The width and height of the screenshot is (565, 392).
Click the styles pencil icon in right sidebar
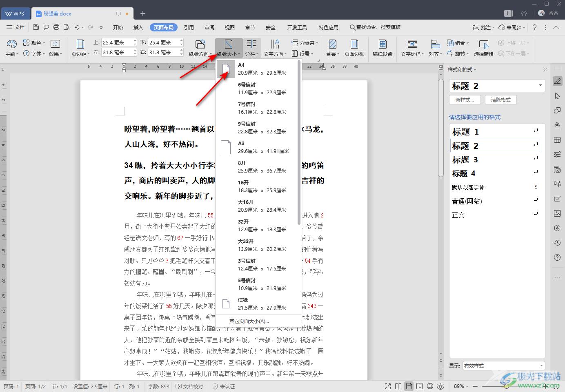[x=557, y=81]
